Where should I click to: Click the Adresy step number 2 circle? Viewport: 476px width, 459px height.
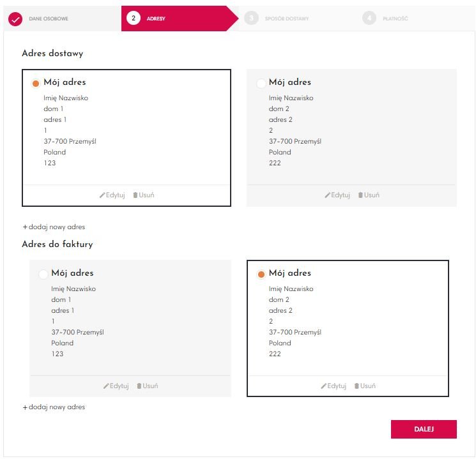(x=134, y=19)
